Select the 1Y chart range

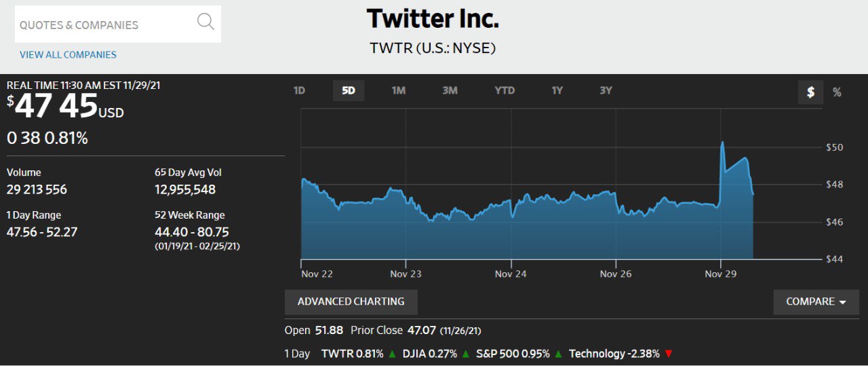pos(557,90)
